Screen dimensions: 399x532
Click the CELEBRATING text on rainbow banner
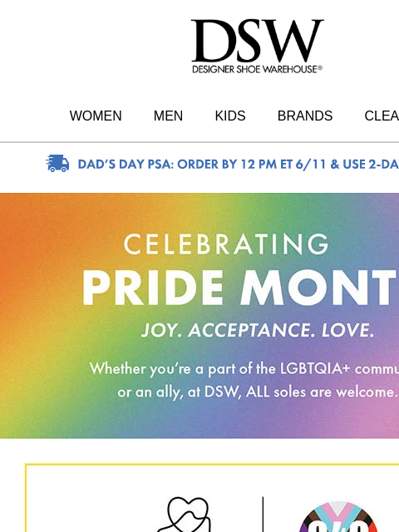click(227, 244)
